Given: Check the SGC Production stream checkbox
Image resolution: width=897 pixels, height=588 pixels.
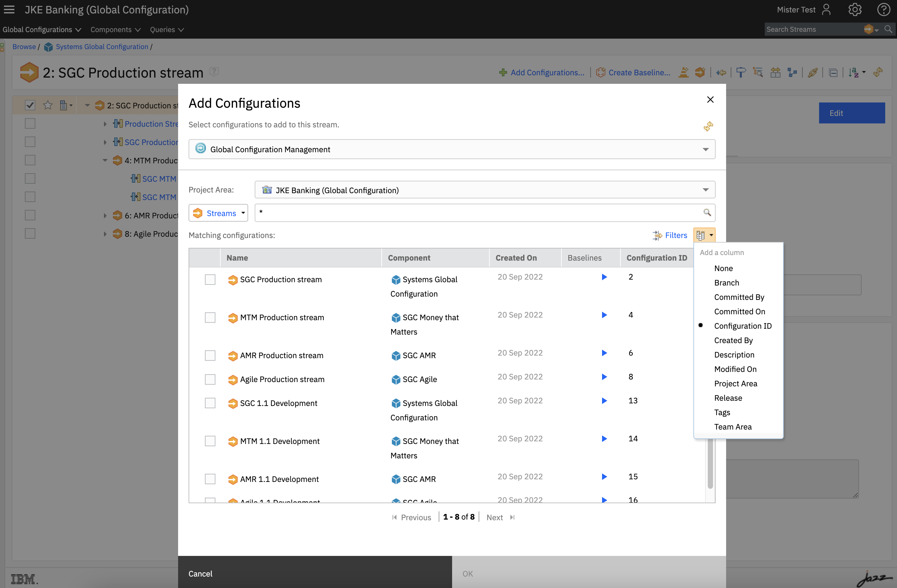Looking at the screenshot, I should (x=210, y=280).
